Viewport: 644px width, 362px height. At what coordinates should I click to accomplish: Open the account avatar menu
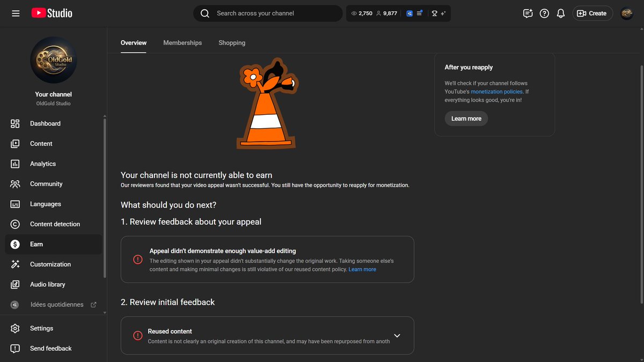[x=627, y=13]
